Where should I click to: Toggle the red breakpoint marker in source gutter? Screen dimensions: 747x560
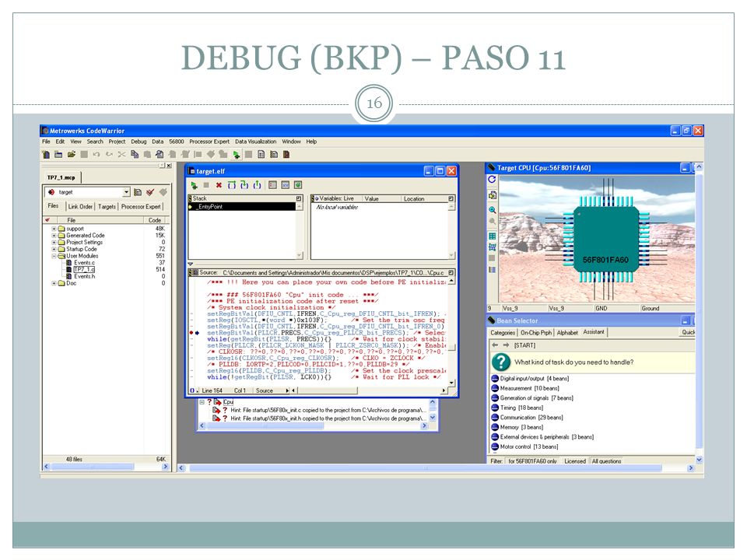(x=191, y=332)
